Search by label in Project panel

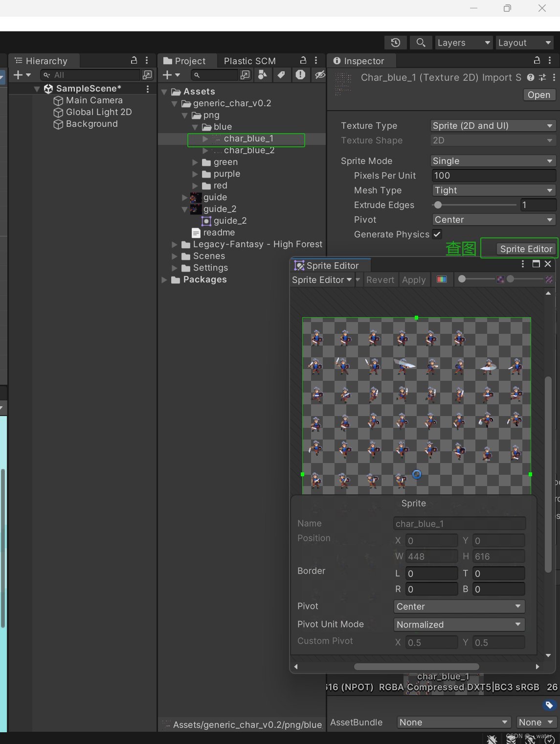click(281, 74)
